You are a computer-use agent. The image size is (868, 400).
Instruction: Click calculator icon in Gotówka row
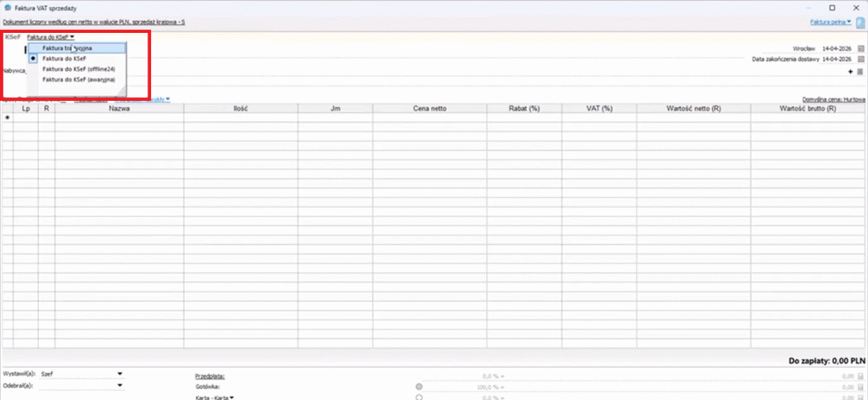(x=860, y=386)
